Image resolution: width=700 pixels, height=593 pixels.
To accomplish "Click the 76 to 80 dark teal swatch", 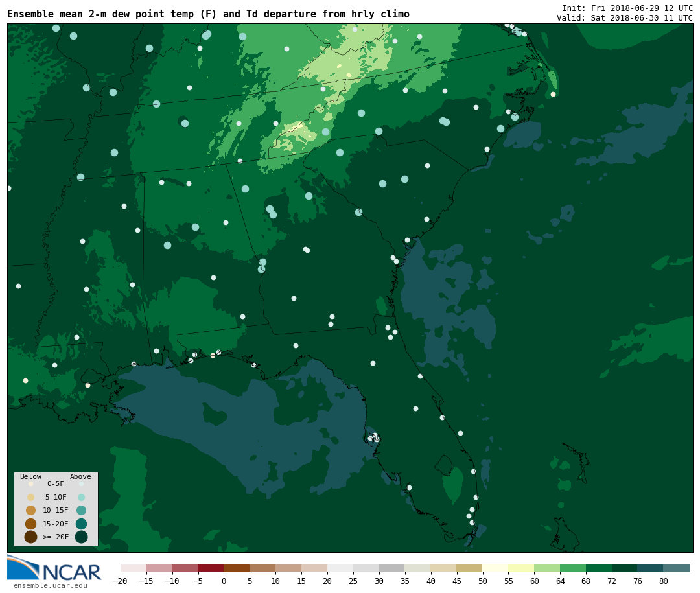I will [651, 568].
